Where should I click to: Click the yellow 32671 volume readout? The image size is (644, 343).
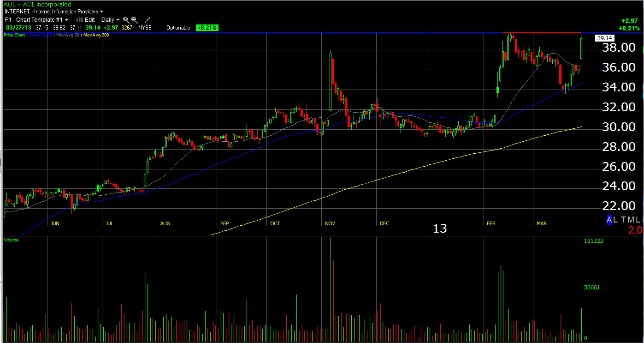pyautogui.click(x=129, y=28)
